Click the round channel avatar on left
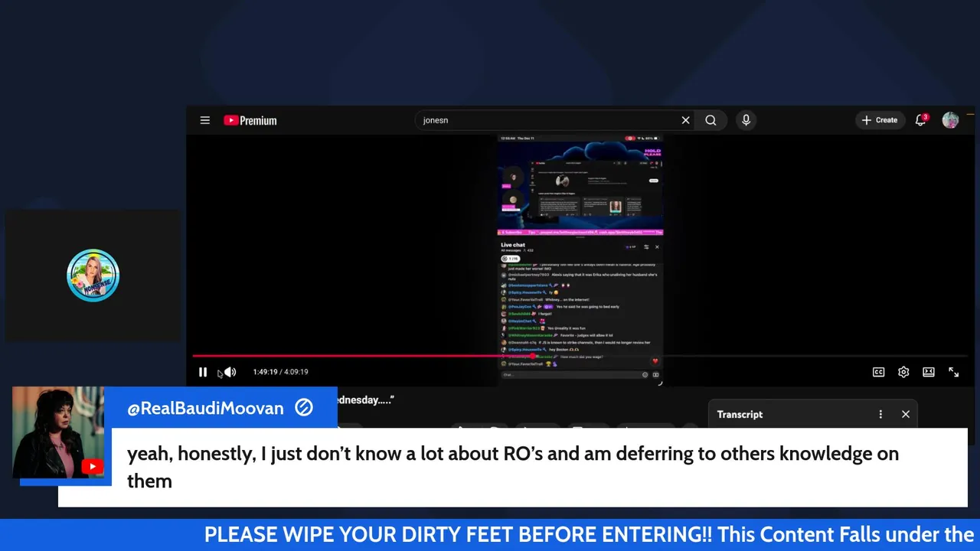The width and height of the screenshot is (980, 551). [93, 275]
